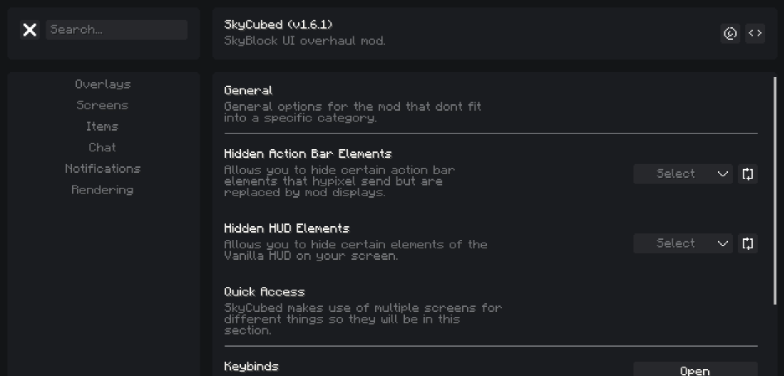The height and width of the screenshot is (376, 784).
Task: Open the Chat settings category
Action: point(102,148)
